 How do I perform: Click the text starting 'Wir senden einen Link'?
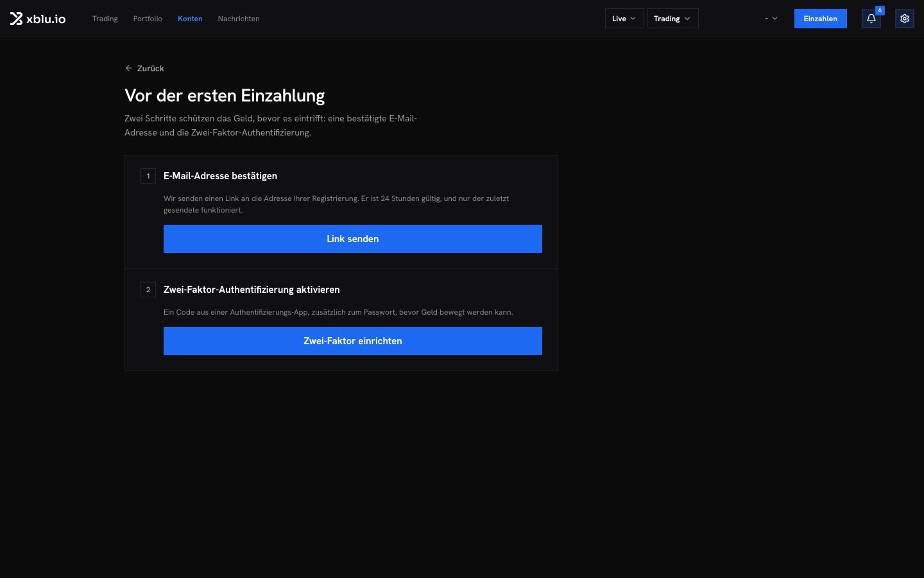(x=336, y=204)
